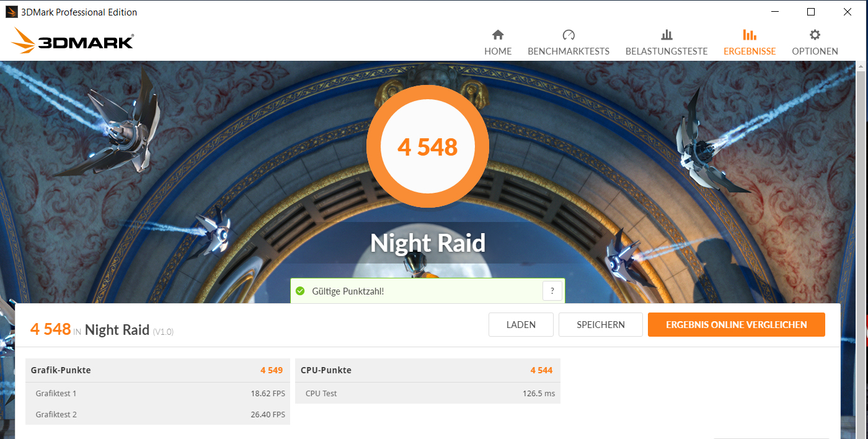Click the Grafik-Punkte value 4 549
Screen dimensions: 868x439
click(x=272, y=370)
